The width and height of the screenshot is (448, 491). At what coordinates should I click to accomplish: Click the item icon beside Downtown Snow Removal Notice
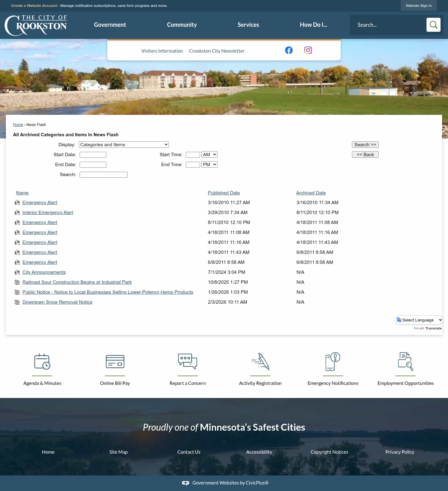17,302
